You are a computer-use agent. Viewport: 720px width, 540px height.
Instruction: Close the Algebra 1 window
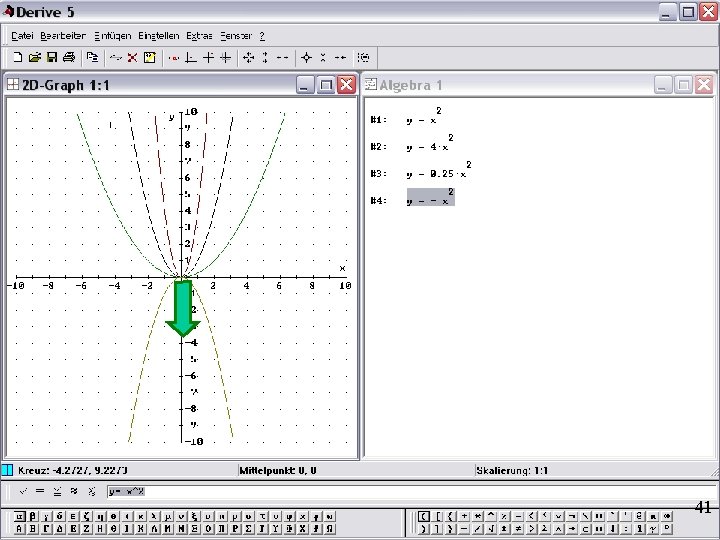[704, 85]
